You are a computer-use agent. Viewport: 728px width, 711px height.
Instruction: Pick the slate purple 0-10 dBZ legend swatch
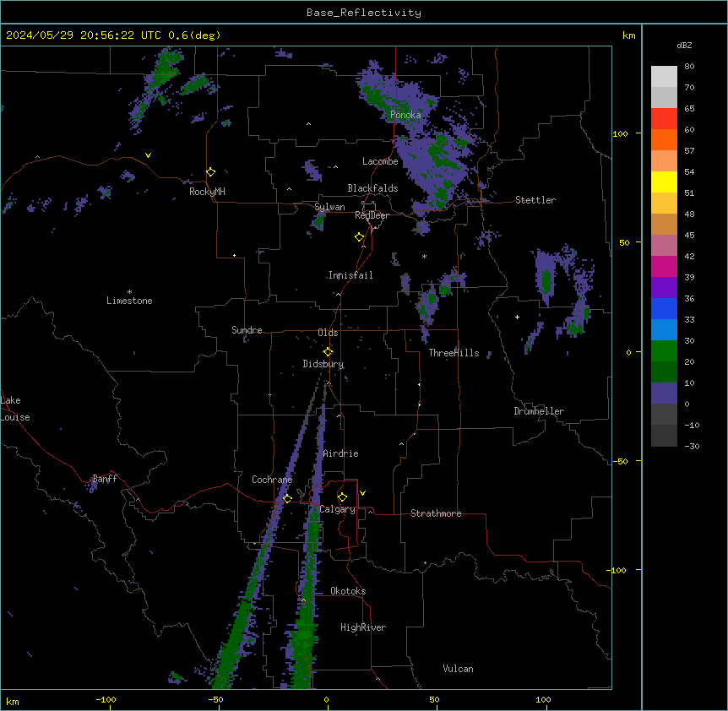(664, 393)
